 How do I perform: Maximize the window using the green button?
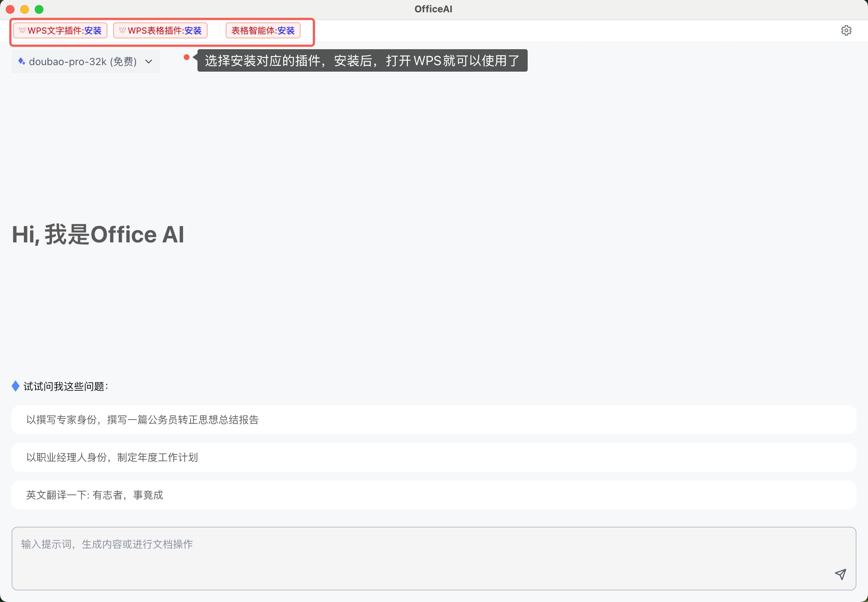click(x=39, y=9)
